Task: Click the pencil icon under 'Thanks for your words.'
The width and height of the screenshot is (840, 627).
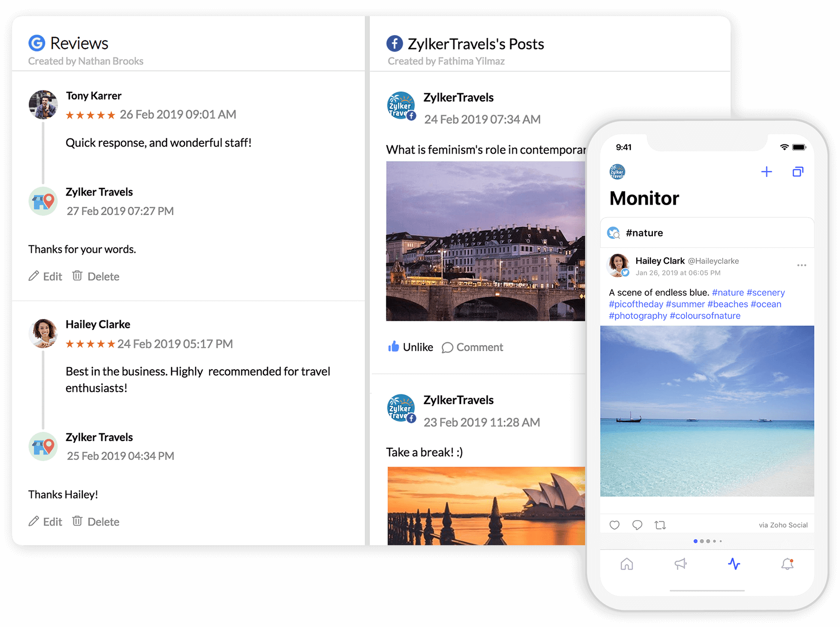Action: (x=34, y=276)
